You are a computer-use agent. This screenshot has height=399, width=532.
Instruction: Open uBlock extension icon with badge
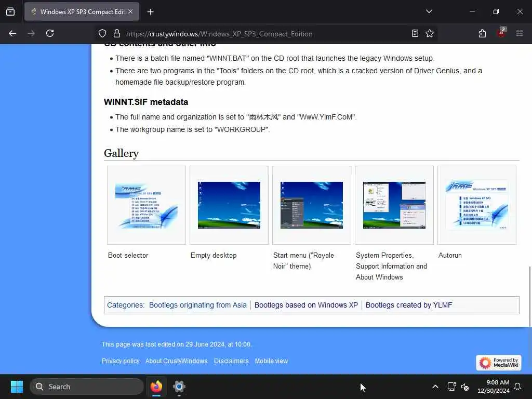click(501, 33)
